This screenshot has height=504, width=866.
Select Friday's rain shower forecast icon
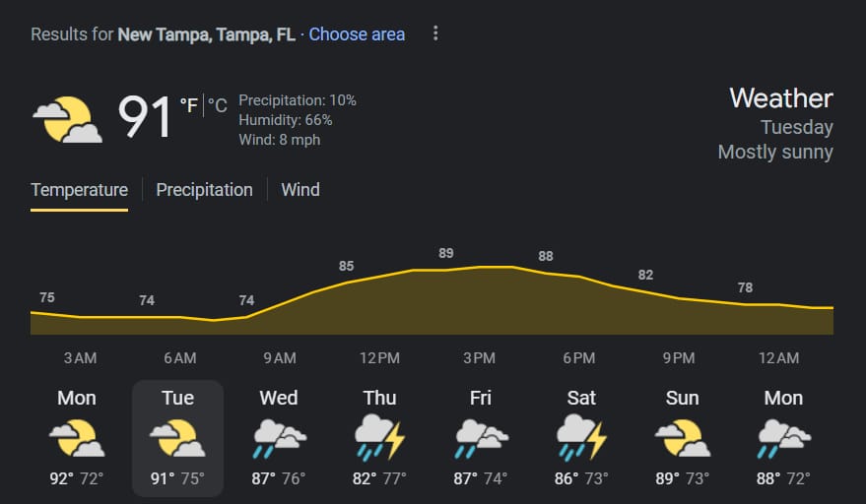[x=481, y=438]
